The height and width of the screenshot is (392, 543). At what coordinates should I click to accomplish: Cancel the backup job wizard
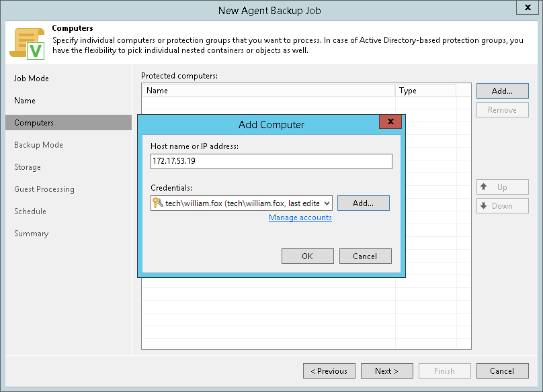click(502, 371)
